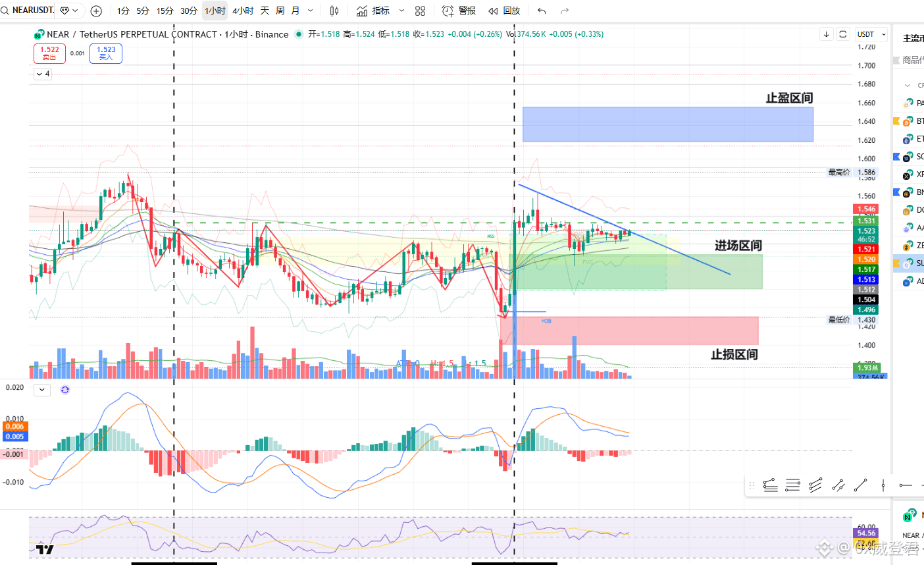This screenshot has width=924, height=565.
Task: Collapse the MACD pane legend chevron
Action: click(x=42, y=390)
